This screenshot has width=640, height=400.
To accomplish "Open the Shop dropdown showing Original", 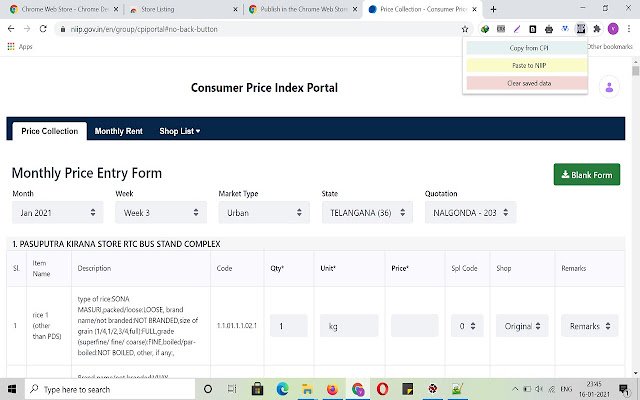I will [522, 326].
